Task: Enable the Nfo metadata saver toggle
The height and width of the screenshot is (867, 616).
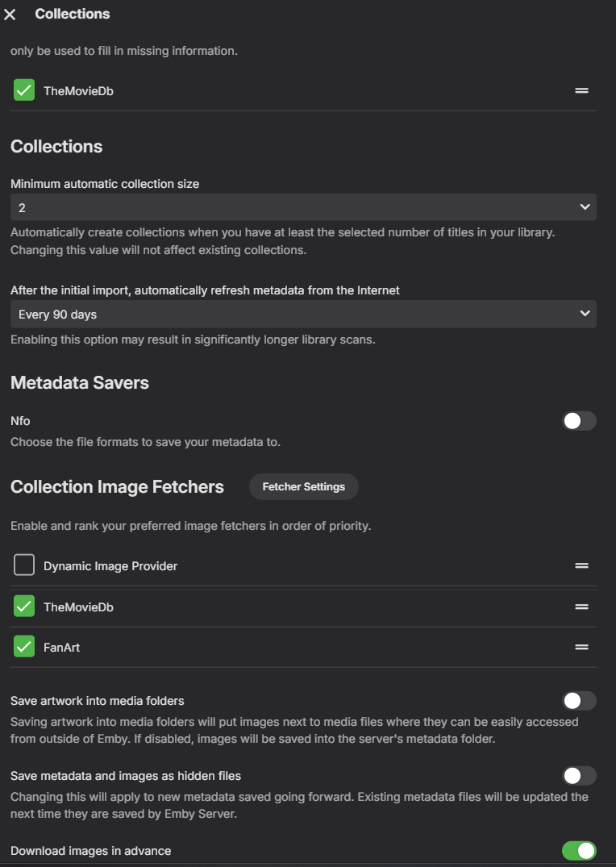Action: (579, 420)
